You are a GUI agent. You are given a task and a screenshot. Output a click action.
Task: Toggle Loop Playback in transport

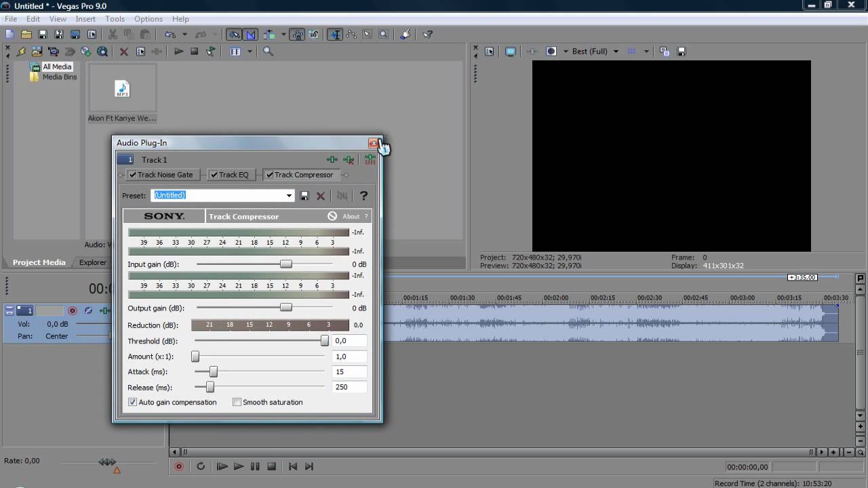[x=201, y=466]
